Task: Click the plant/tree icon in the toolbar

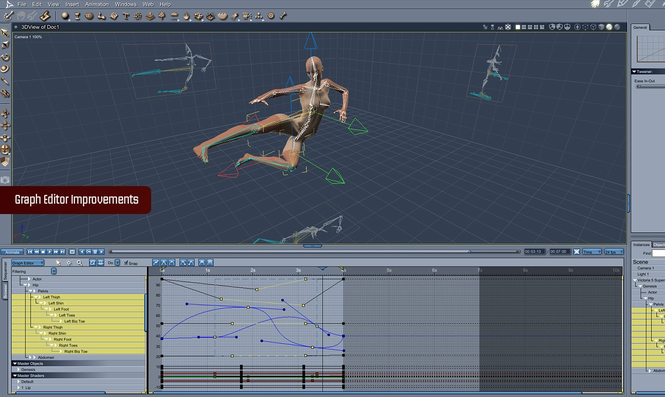Action: click(x=162, y=16)
